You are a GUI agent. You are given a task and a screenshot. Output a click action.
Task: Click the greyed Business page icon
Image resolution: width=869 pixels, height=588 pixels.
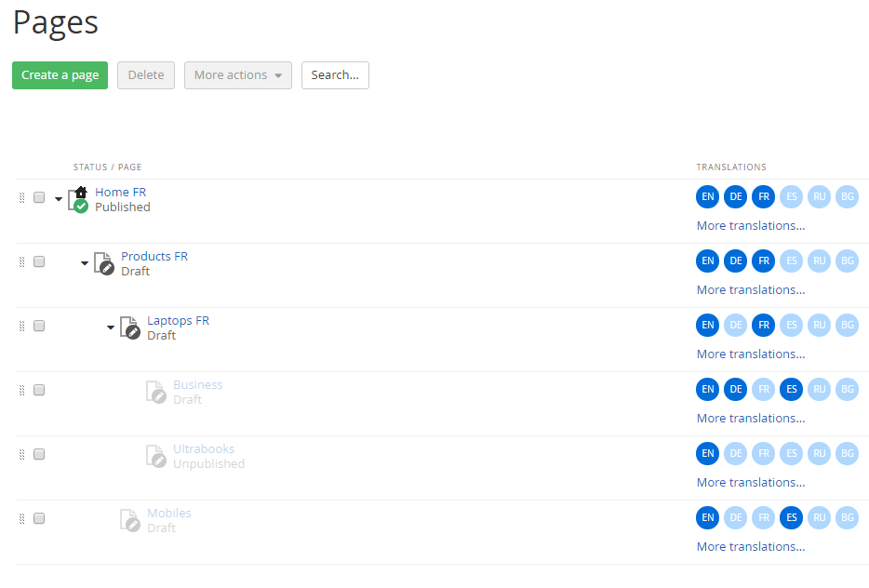155,392
